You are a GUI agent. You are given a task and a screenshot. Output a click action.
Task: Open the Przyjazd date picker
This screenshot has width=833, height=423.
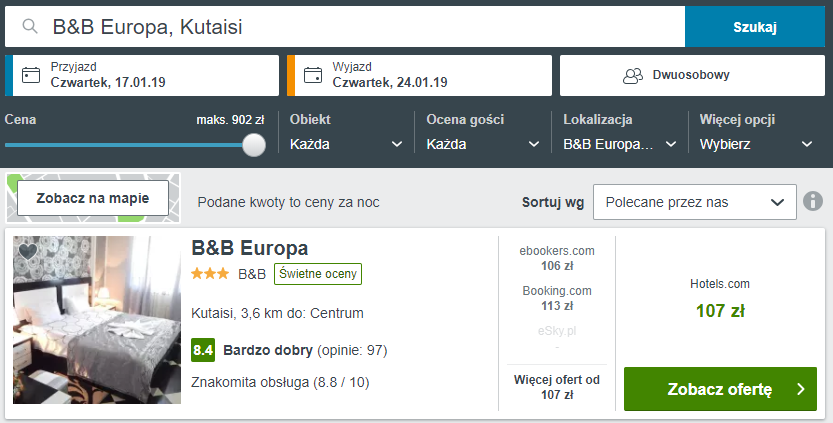tap(142, 75)
